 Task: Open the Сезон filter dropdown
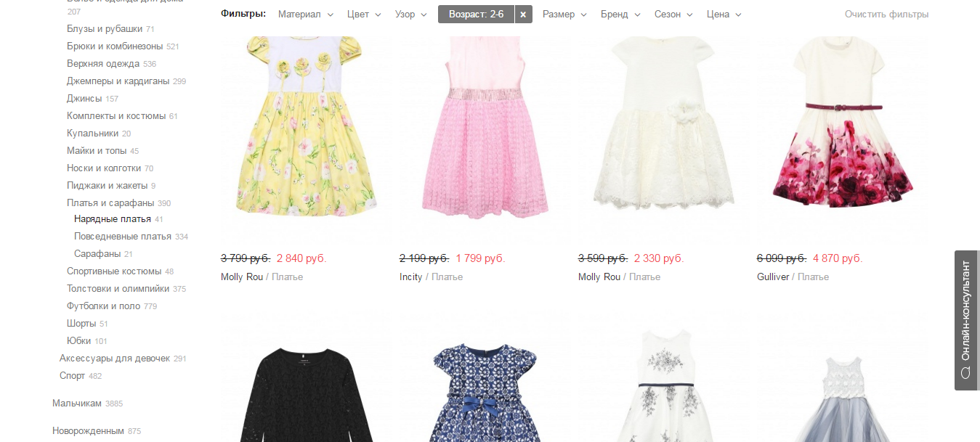coord(673,15)
